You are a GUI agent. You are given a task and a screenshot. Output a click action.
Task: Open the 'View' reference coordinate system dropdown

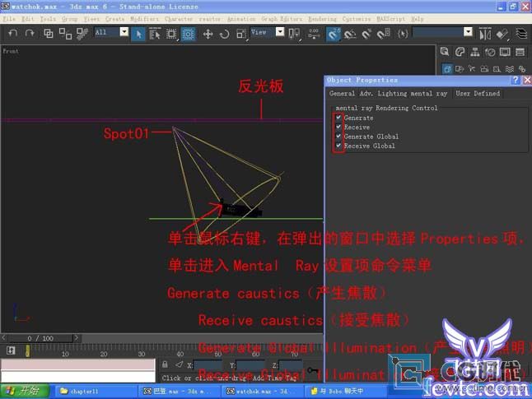point(280,32)
